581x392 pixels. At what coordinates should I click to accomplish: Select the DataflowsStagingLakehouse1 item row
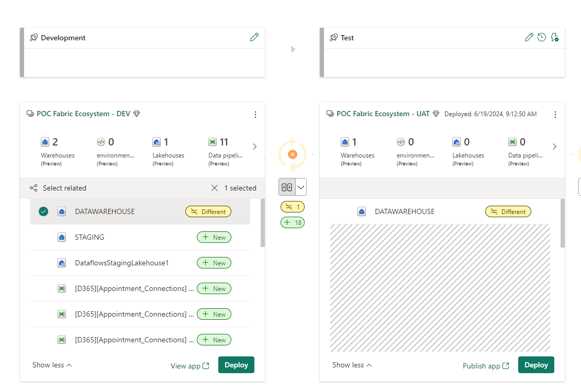click(x=140, y=263)
